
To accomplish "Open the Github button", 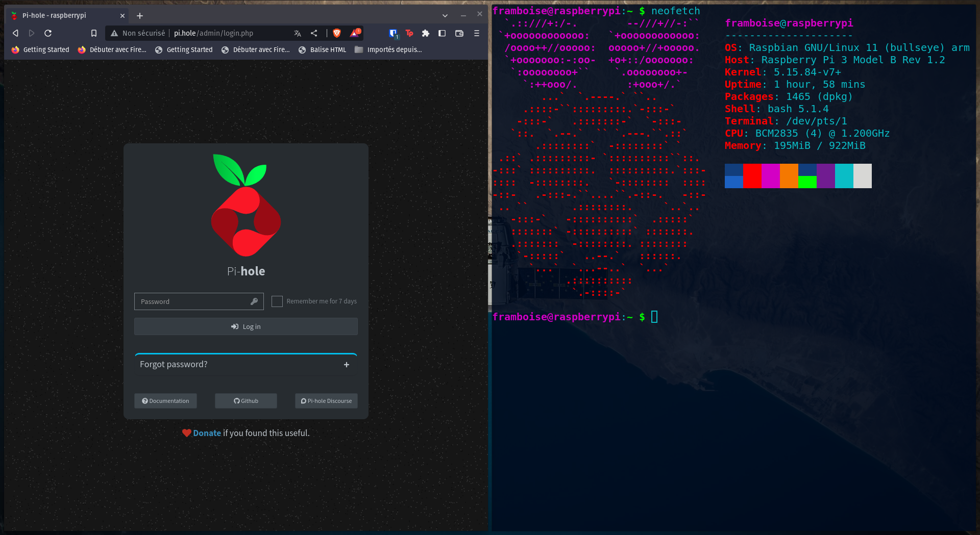I will (246, 401).
